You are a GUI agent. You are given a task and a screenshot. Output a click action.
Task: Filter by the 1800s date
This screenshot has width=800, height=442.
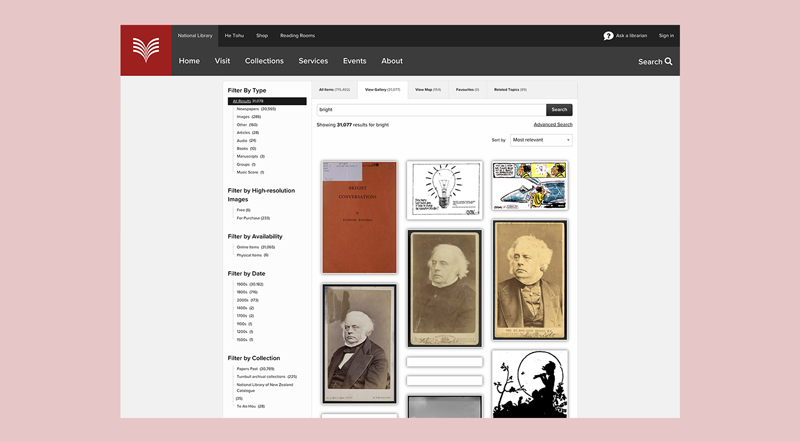click(247, 292)
